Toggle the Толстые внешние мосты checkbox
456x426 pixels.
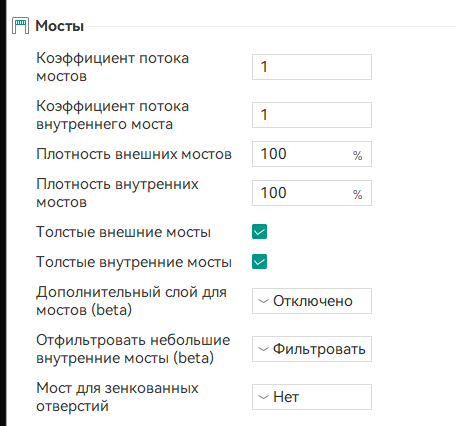pos(259,232)
